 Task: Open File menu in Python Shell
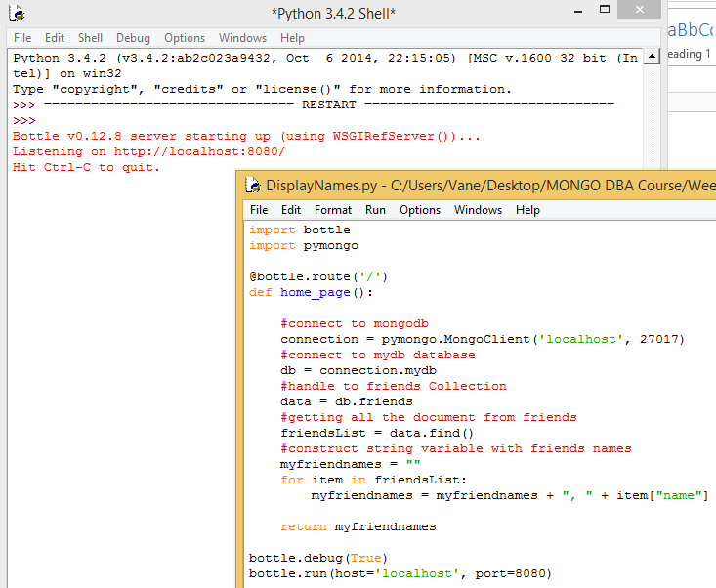[22, 38]
